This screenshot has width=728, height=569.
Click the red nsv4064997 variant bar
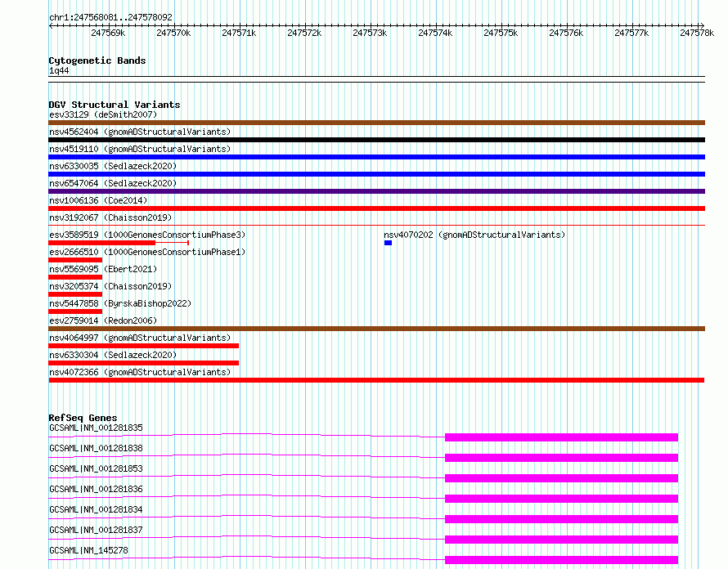point(143,346)
